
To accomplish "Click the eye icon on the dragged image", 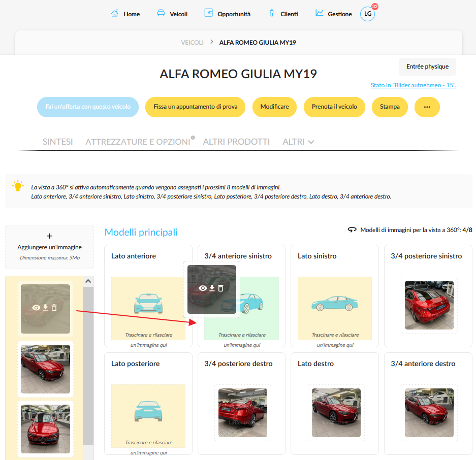I will [203, 288].
